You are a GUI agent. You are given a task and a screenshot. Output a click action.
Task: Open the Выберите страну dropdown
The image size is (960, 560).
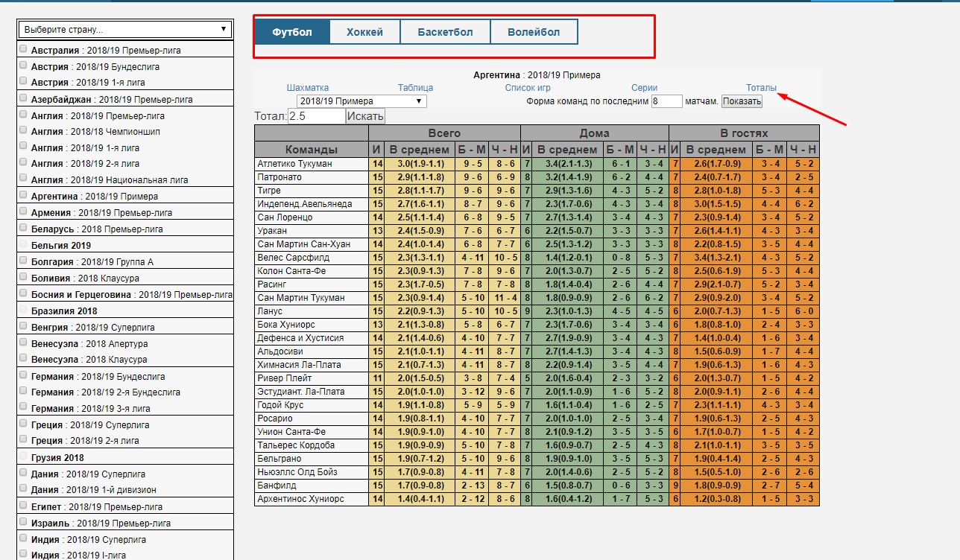(125, 30)
